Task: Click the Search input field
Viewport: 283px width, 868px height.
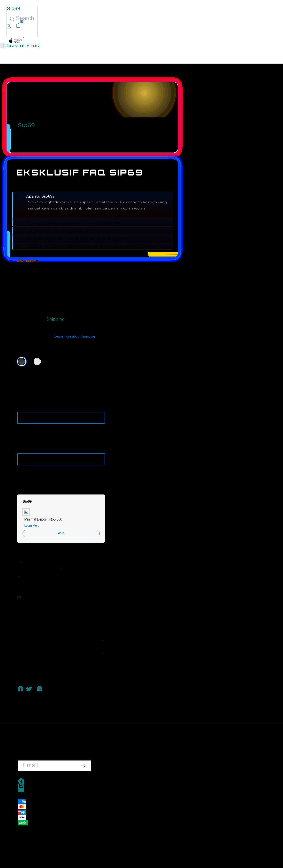Action: click(x=25, y=18)
